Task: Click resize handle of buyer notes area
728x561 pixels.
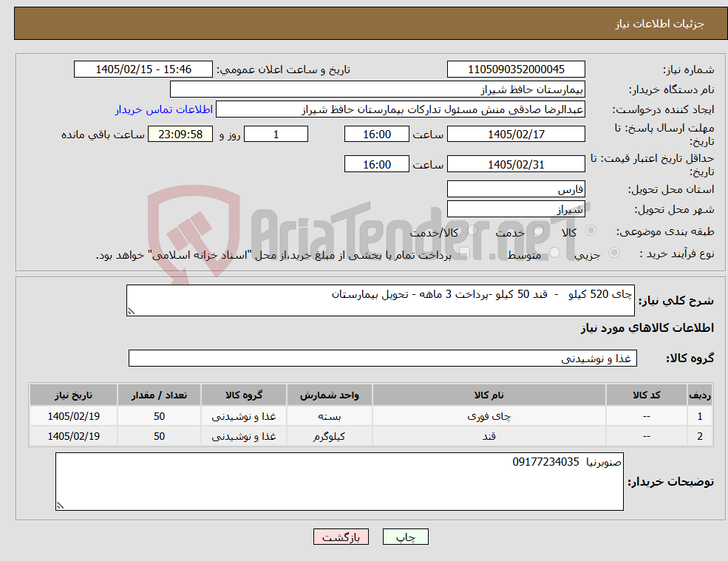Action: (60, 506)
